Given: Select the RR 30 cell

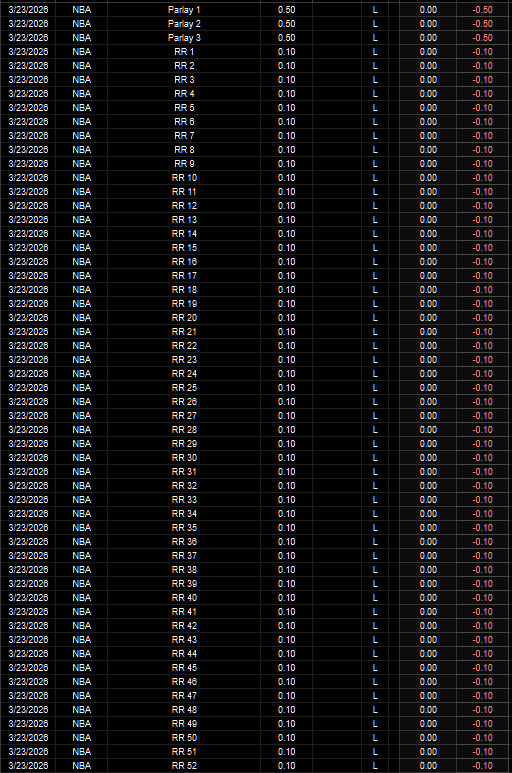Looking at the screenshot, I should point(184,457).
